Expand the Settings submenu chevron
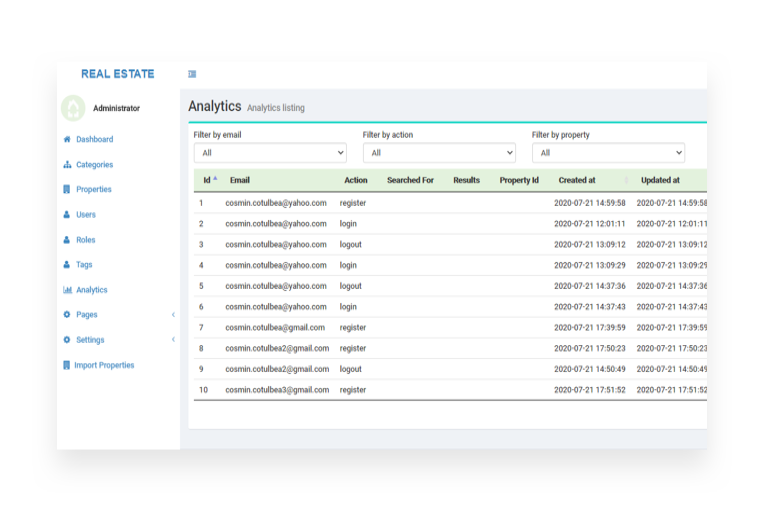764x511 pixels. (173, 340)
